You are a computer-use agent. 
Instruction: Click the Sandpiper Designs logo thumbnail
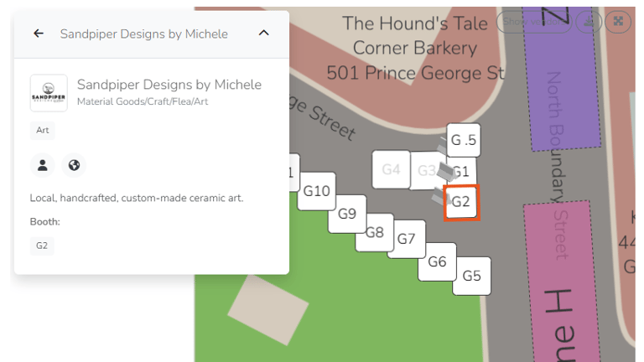click(49, 93)
